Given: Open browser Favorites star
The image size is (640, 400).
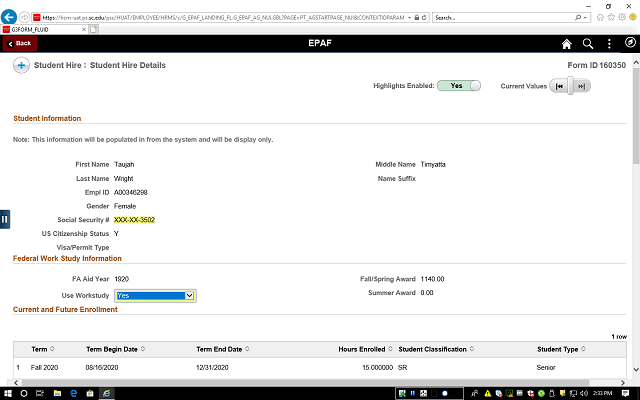Looking at the screenshot, I should 611,17.
